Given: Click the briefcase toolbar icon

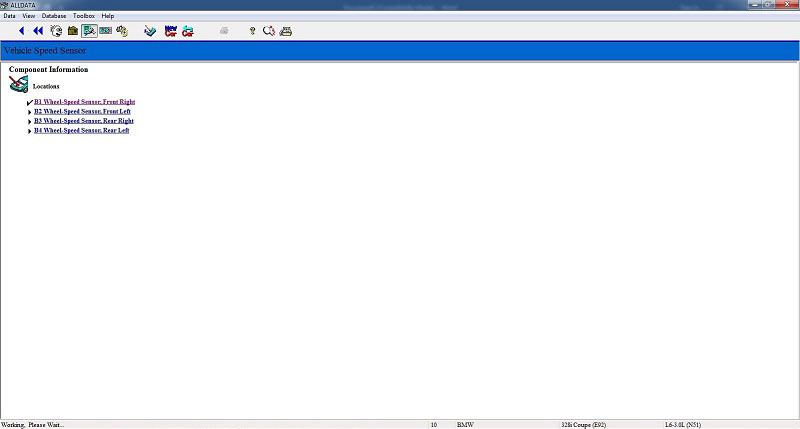Looking at the screenshot, I should (73, 31).
